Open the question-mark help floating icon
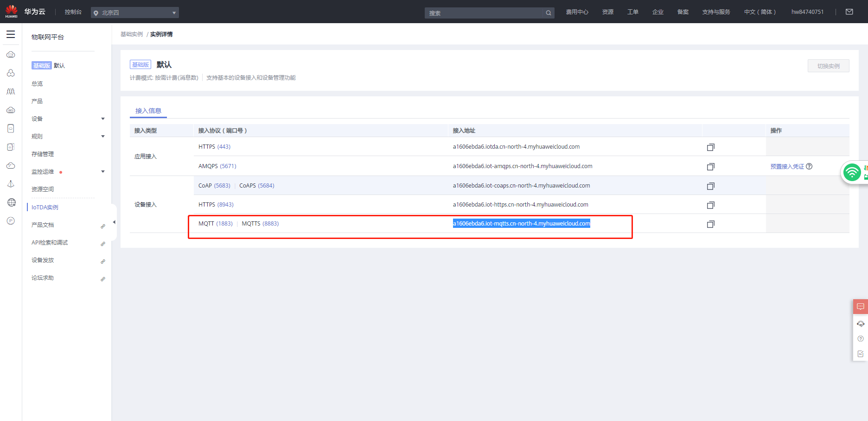The height and width of the screenshot is (421, 868). (x=861, y=339)
